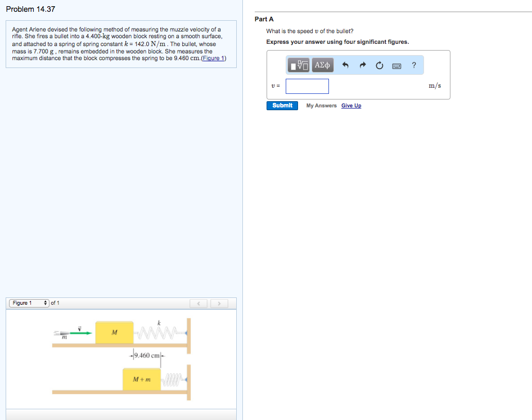The height and width of the screenshot is (420, 532).
Task: Click the next figure arrow
Action: point(219,303)
